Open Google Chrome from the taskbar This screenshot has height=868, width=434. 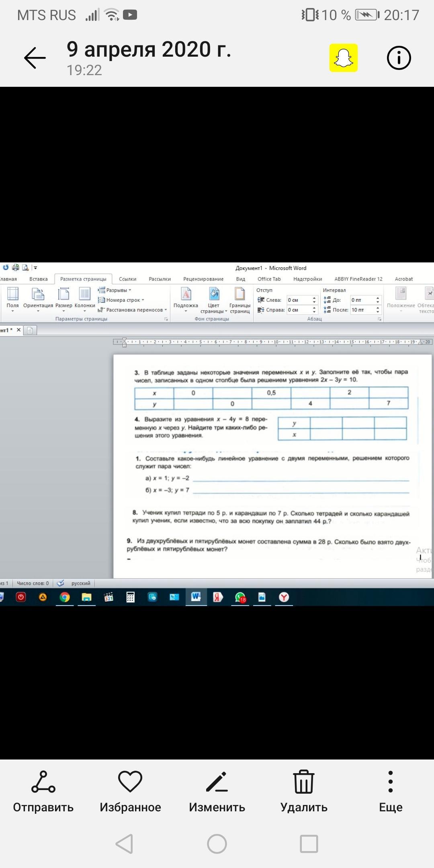pyautogui.click(x=65, y=597)
